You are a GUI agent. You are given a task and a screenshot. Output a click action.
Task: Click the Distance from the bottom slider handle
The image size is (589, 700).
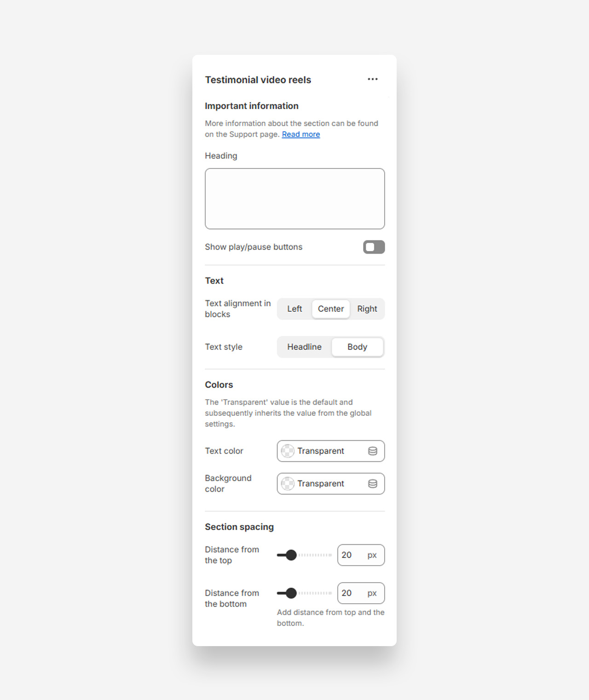pyautogui.click(x=291, y=593)
